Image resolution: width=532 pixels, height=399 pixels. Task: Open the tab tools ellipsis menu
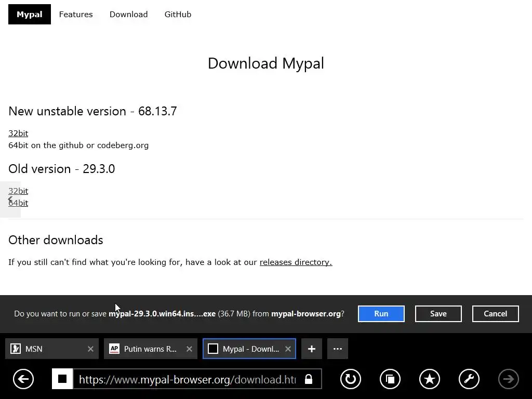[x=338, y=349]
